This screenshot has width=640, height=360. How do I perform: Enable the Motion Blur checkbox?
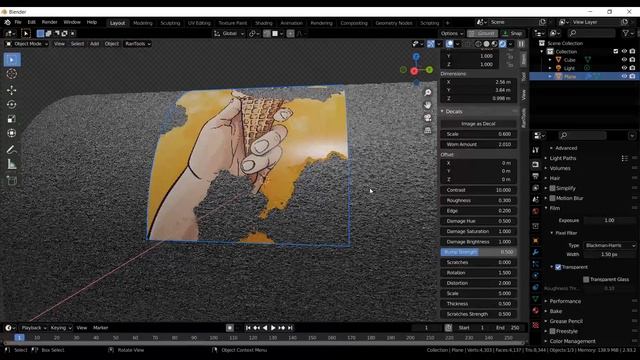[x=552, y=198]
